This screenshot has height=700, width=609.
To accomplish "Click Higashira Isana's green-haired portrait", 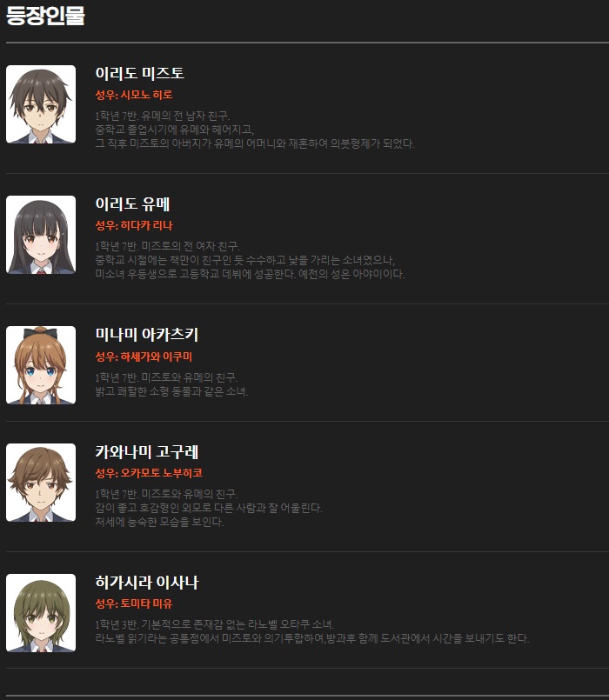I will (41, 613).
